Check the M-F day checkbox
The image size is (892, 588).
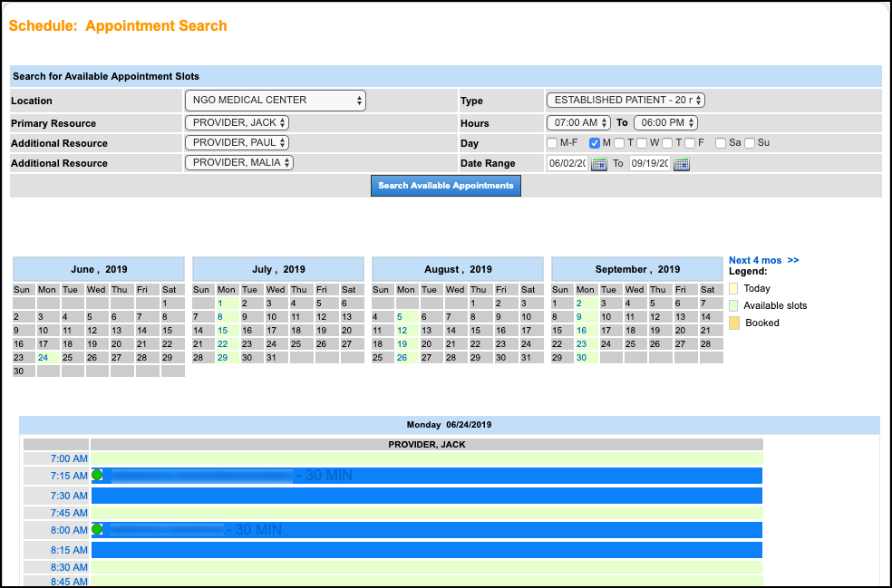(x=552, y=143)
